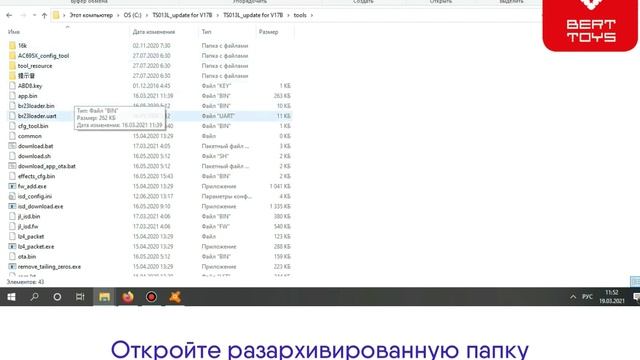Launch Firefox from the taskbar
The width and height of the screenshot is (640, 360).
[x=128, y=297]
